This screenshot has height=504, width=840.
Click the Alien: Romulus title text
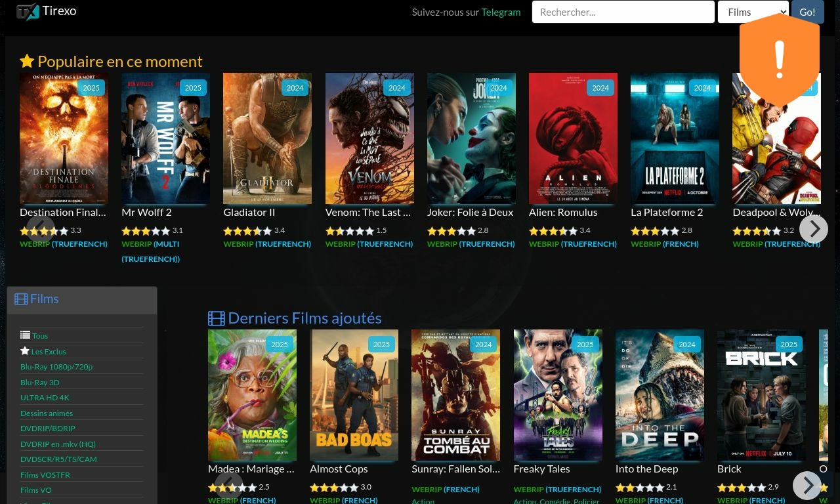tap(563, 212)
